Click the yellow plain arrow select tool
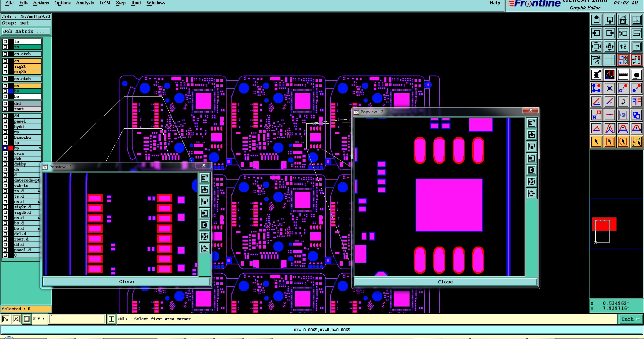The height and width of the screenshot is (339, 644). coord(596,142)
